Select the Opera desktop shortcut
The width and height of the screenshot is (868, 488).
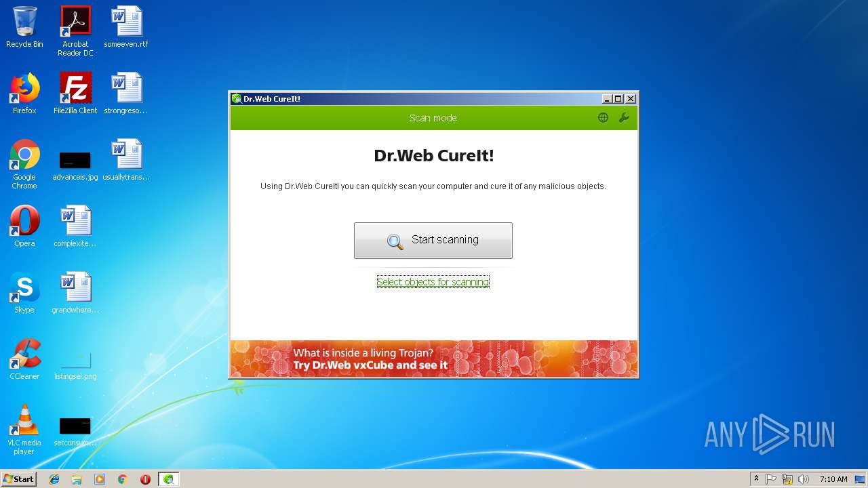[24, 226]
